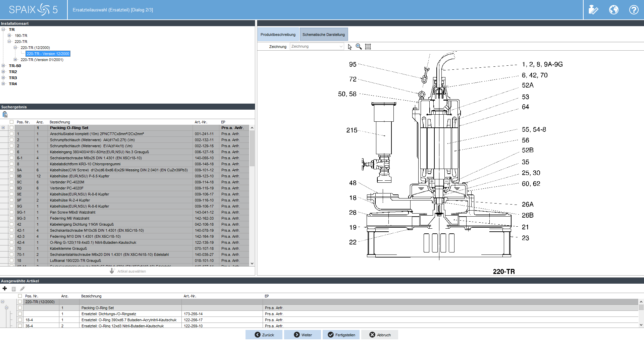Select the pointer tool in drawing toolbar

tap(350, 47)
